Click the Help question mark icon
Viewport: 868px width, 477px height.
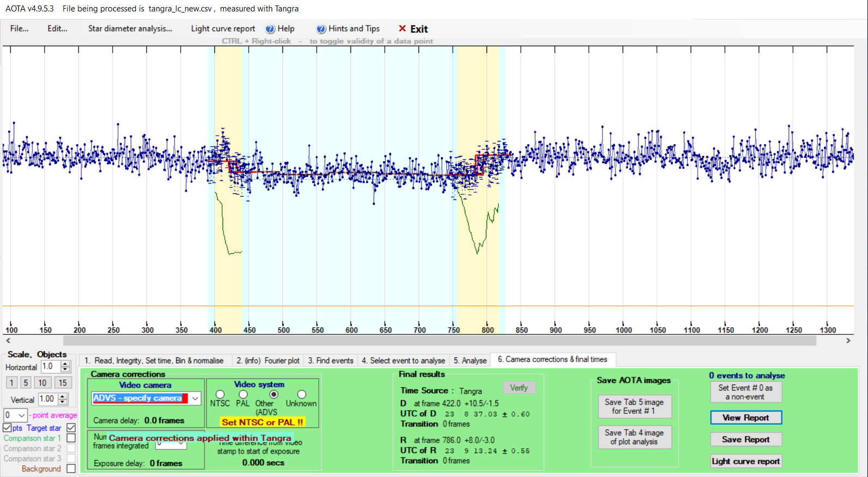pyautogui.click(x=270, y=29)
